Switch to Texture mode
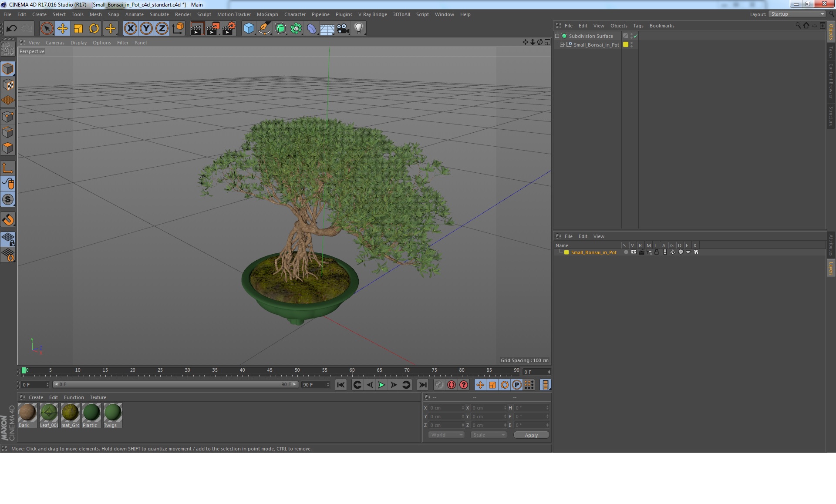This screenshot has width=836, height=504. [x=8, y=84]
